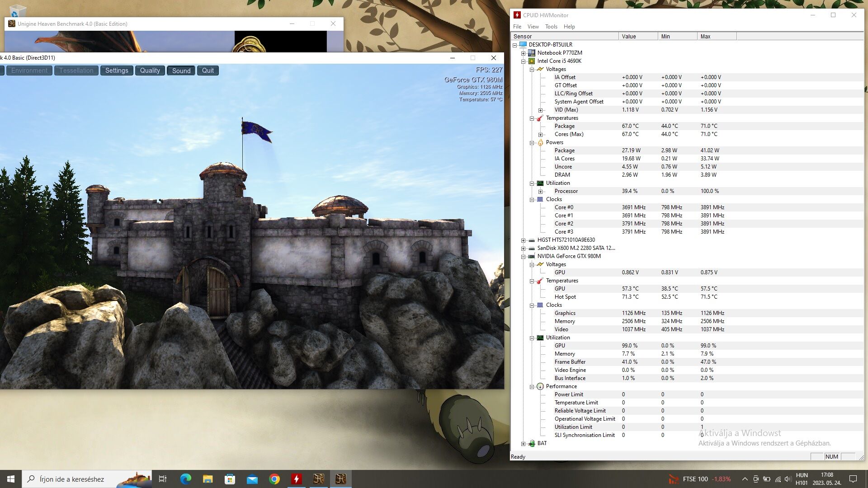Viewport: 868px width, 488px height.
Task: Click the FTSE 100 stock widget
Action: coord(699,479)
